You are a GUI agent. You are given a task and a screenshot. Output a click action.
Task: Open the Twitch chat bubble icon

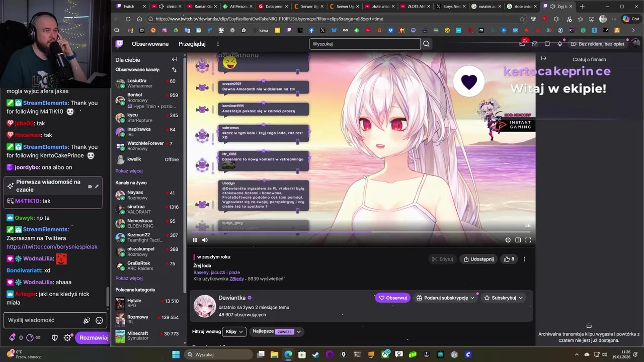[x=547, y=44]
